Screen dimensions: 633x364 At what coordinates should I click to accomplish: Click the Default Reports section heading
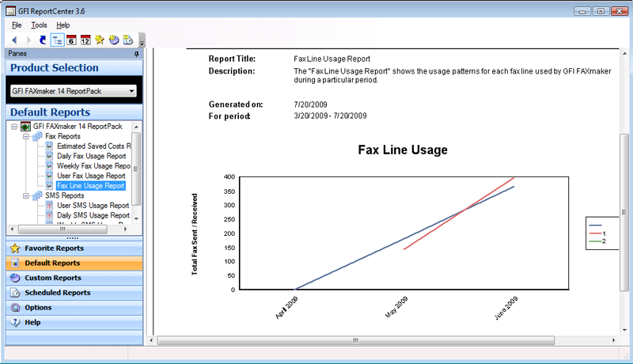pos(50,112)
